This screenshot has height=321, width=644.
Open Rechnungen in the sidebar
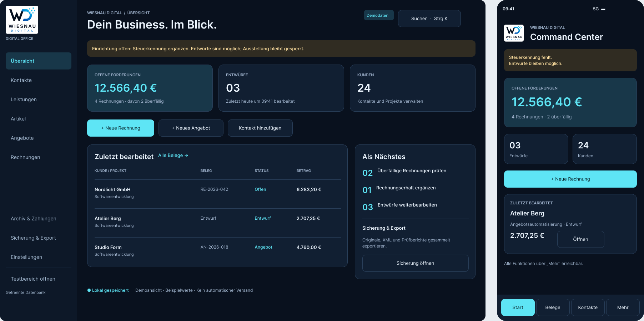[39, 157]
